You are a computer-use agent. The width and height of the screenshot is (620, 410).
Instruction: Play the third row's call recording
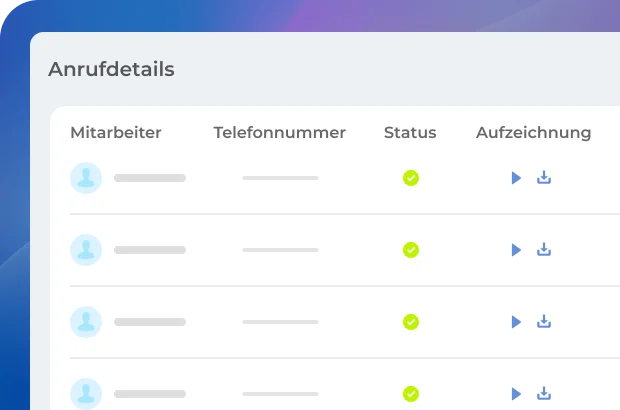pyautogui.click(x=516, y=322)
